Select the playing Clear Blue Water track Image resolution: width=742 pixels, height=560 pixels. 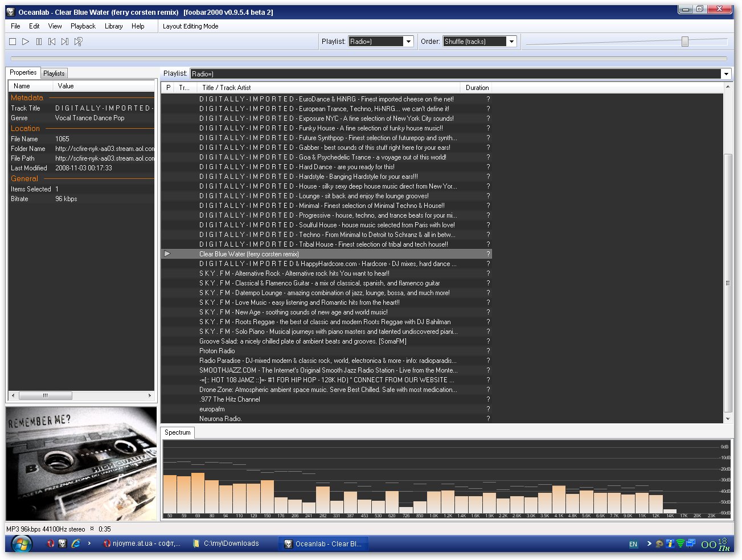click(x=326, y=254)
